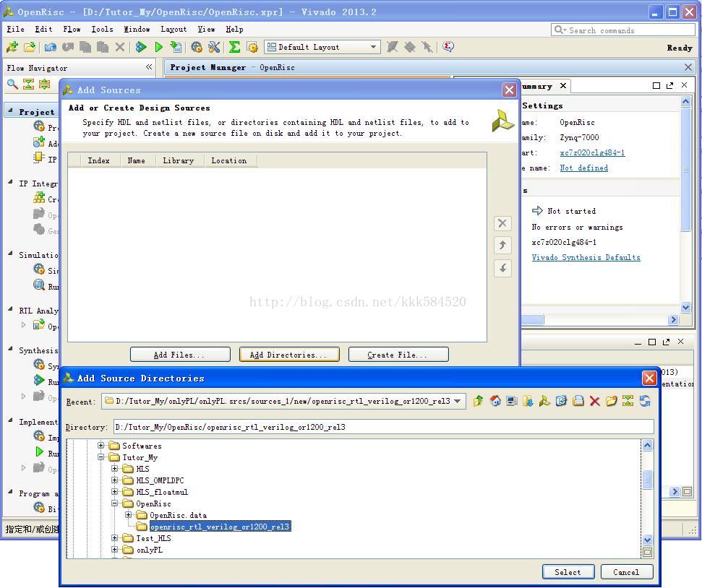This screenshot has height=588, width=702.
Task: Click the red X delete icon in directory dialog
Action: point(594,401)
